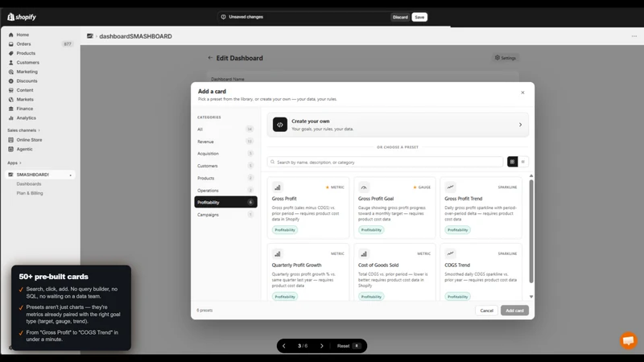The height and width of the screenshot is (362, 644).
Task: Open Create your own card
Action: tap(398, 125)
